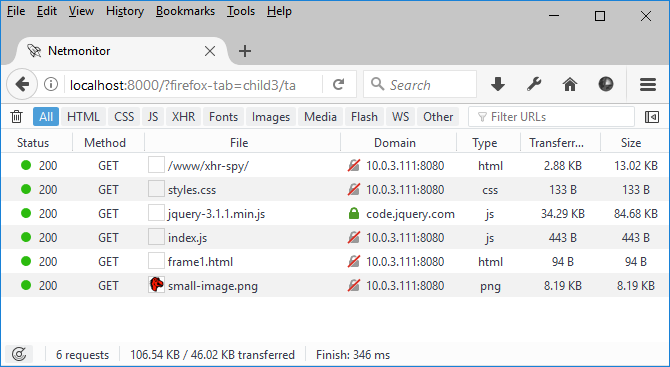Sort by the Type column header
The image size is (670, 367).
tap(488, 142)
